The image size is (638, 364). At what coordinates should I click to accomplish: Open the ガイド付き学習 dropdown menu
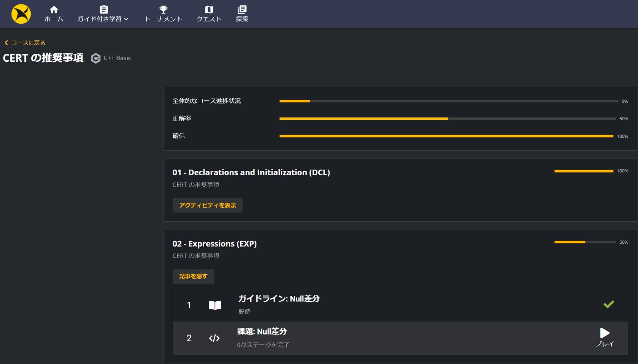(103, 19)
